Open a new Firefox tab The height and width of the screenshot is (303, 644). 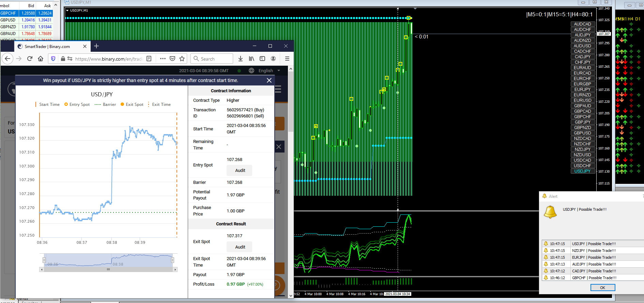point(96,46)
